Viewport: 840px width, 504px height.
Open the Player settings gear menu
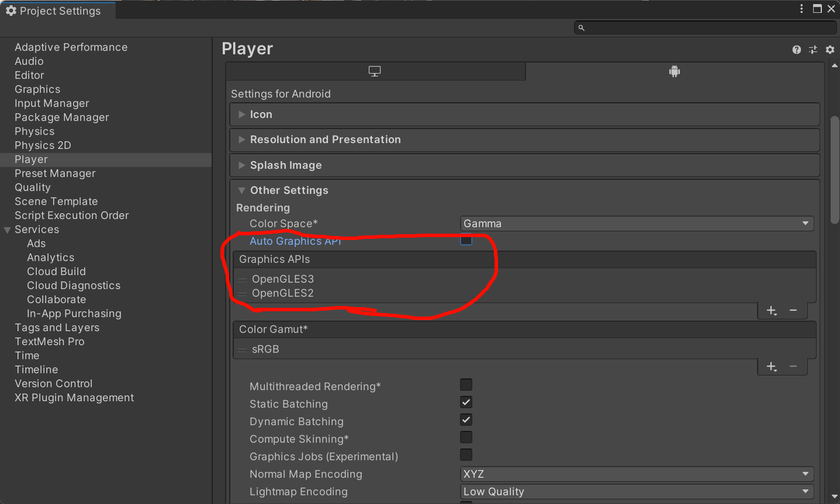pos(830,50)
